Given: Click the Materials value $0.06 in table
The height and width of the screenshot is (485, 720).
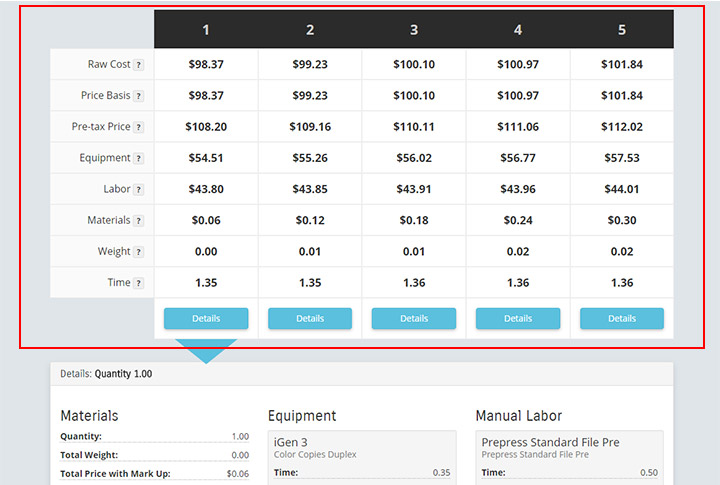Looking at the screenshot, I should [206, 220].
